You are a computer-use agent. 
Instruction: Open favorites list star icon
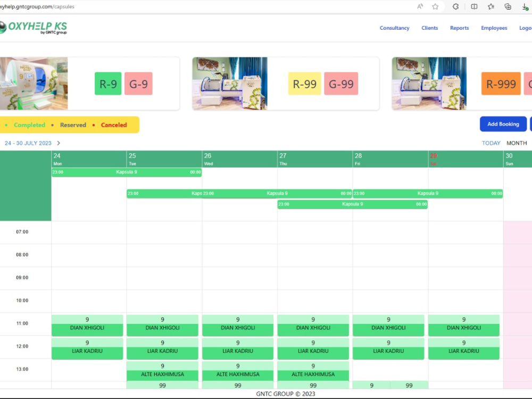(491, 6)
